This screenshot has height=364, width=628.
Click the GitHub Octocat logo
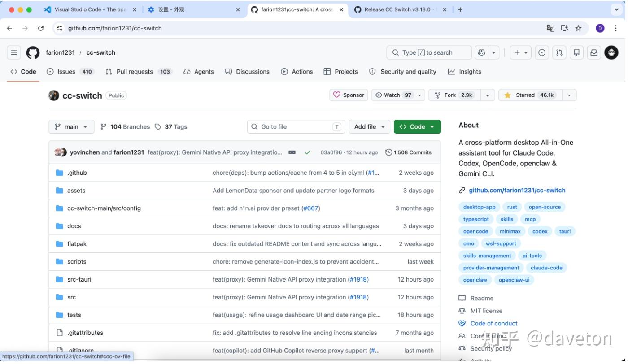click(33, 52)
